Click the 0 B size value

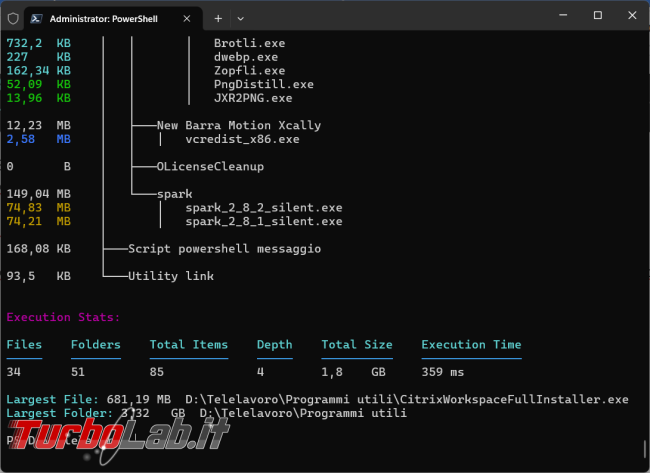(39, 166)
